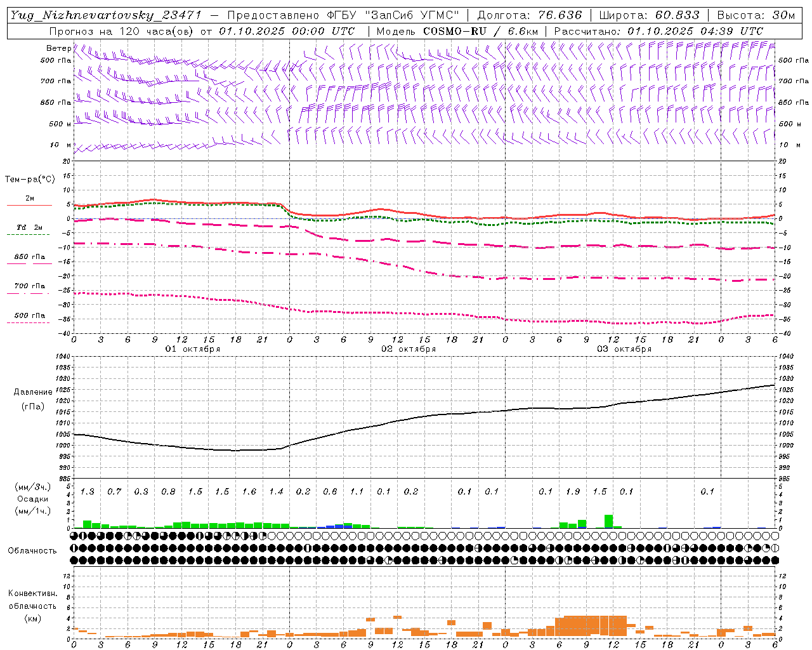Click the '(мм/3ч.)' precipitation unit label
812x650 pixels.
tap(33, 487)
